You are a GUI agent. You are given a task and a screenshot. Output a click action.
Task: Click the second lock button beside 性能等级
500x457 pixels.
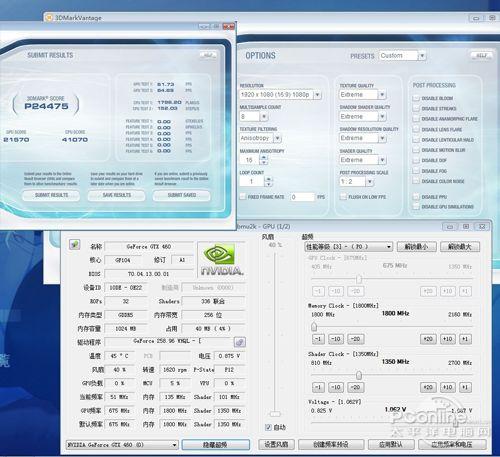coord(460,247)
